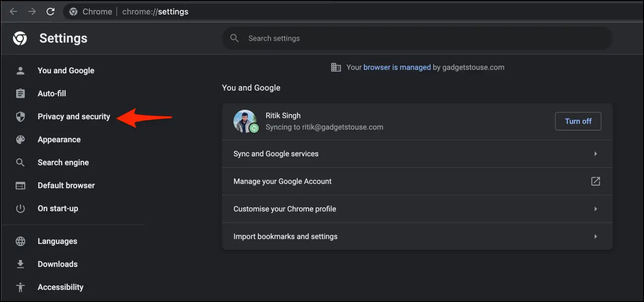Click the magnifier icon for Search engine
The height and width of the screenshot is (302, 644).
click(20, 163)
